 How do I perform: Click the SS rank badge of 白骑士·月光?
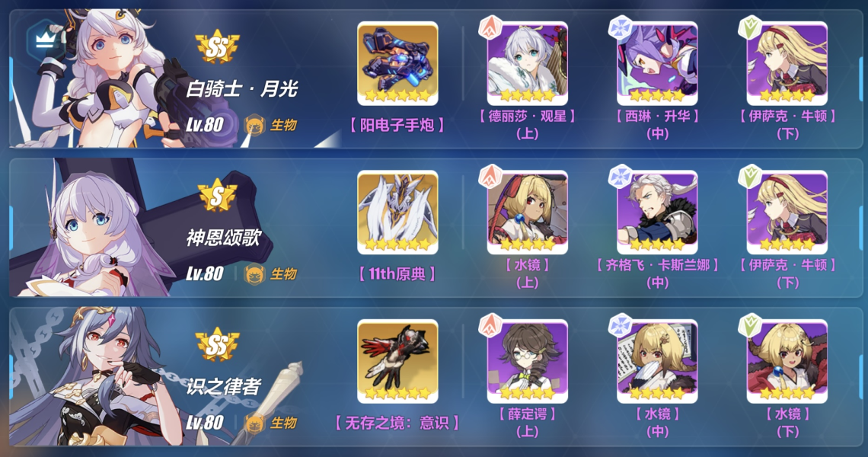pyautogui.click(x=218, y=47)
